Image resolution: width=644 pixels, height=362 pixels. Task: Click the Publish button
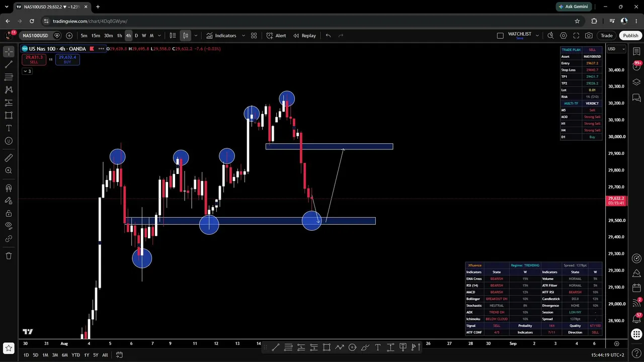[630, 36]
